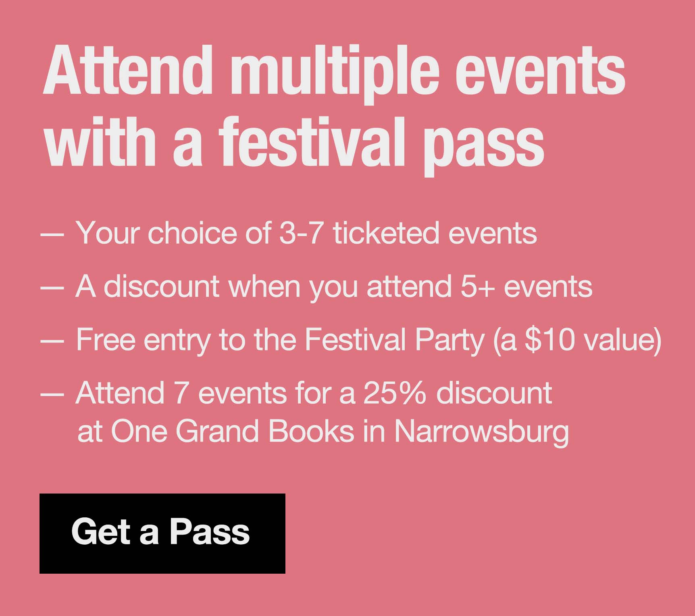Click the dash before "Your choice"
The width and height of the screenshot is (695, 616).
[x=52, y=234]
